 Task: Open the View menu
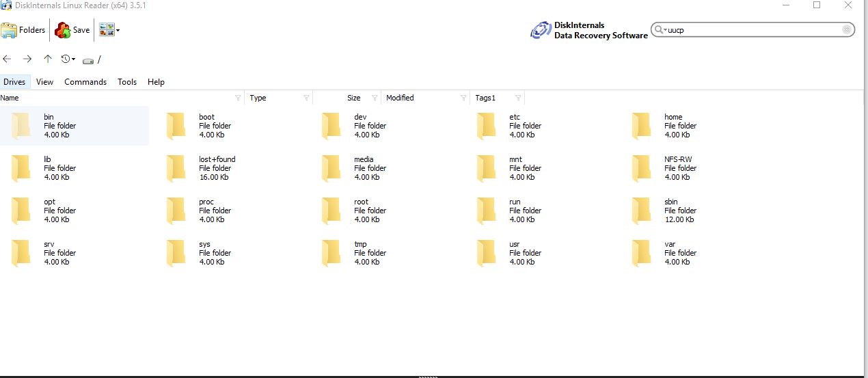point(44,82)
